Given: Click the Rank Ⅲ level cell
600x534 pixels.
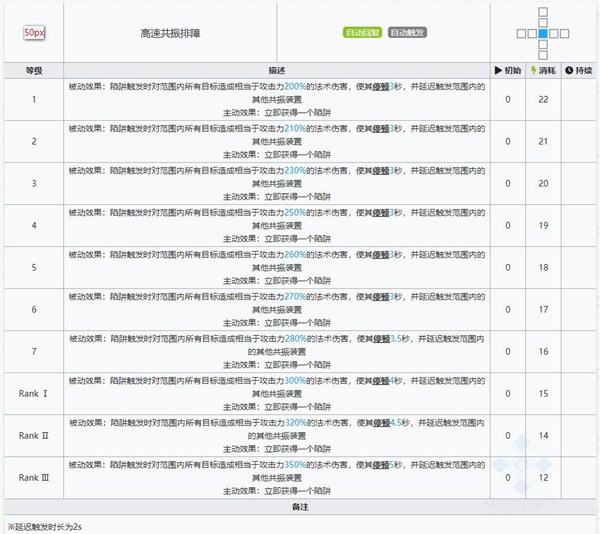Looking at the screenshot, I should coord(34,478).
